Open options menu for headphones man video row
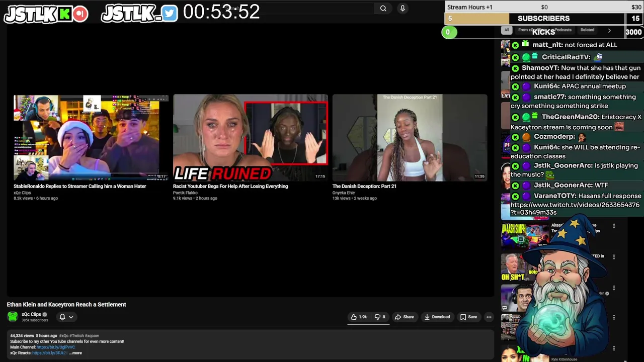Screen dimensions: 644x362 tap(614, 288)
